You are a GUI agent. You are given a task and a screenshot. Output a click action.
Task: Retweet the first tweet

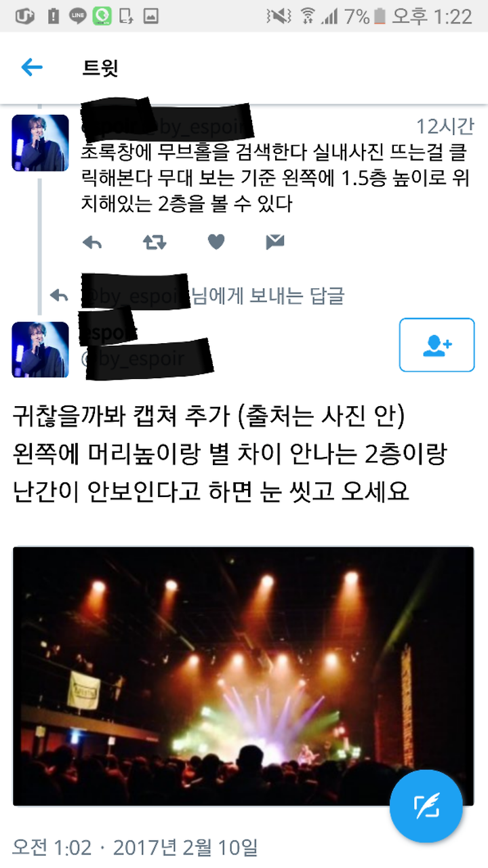click(x=155, y=242)
